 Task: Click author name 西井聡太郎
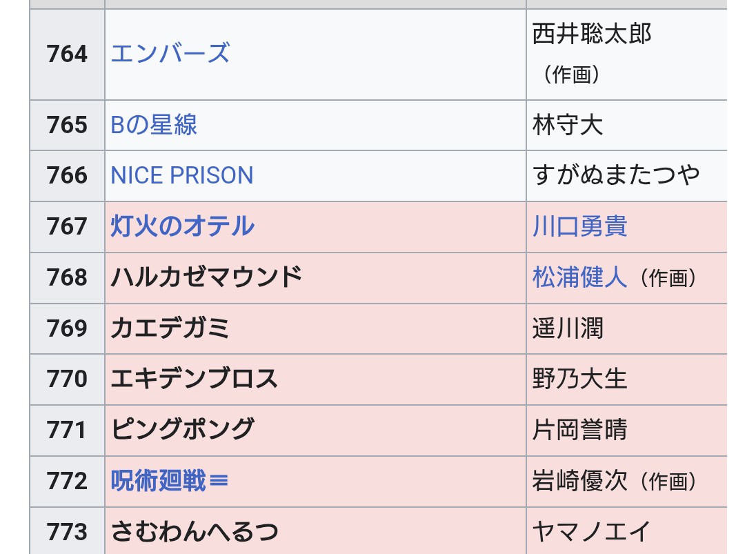coord(591,34)
